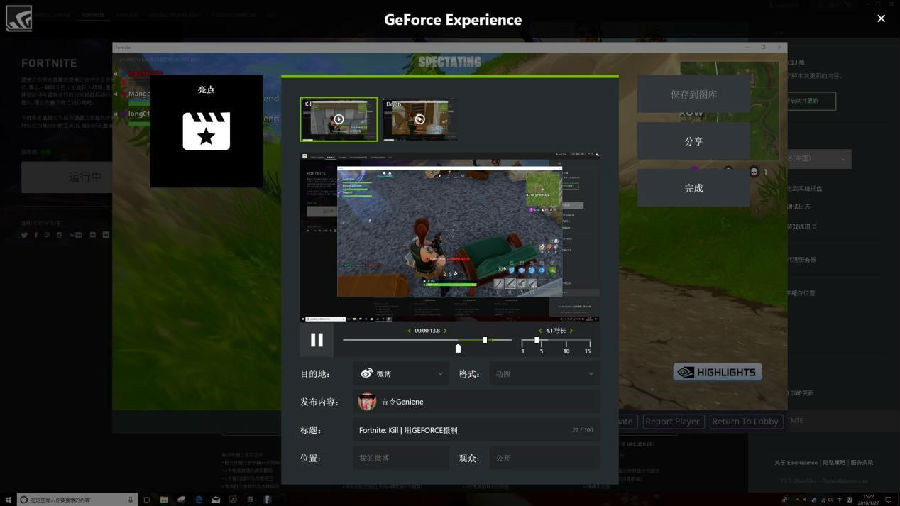Open the Windows Start menu
Image resolution: width=900 pixels, height=506 pixels.
8,500
